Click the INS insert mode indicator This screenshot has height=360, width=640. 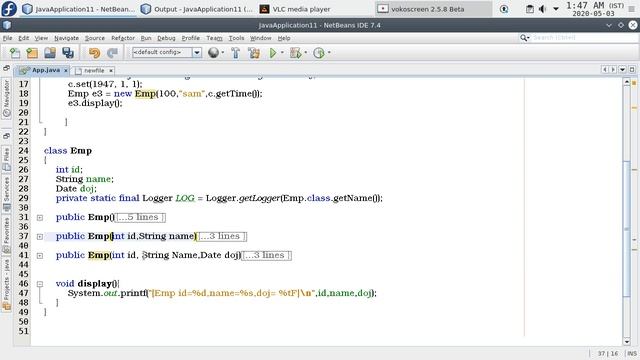632,353
